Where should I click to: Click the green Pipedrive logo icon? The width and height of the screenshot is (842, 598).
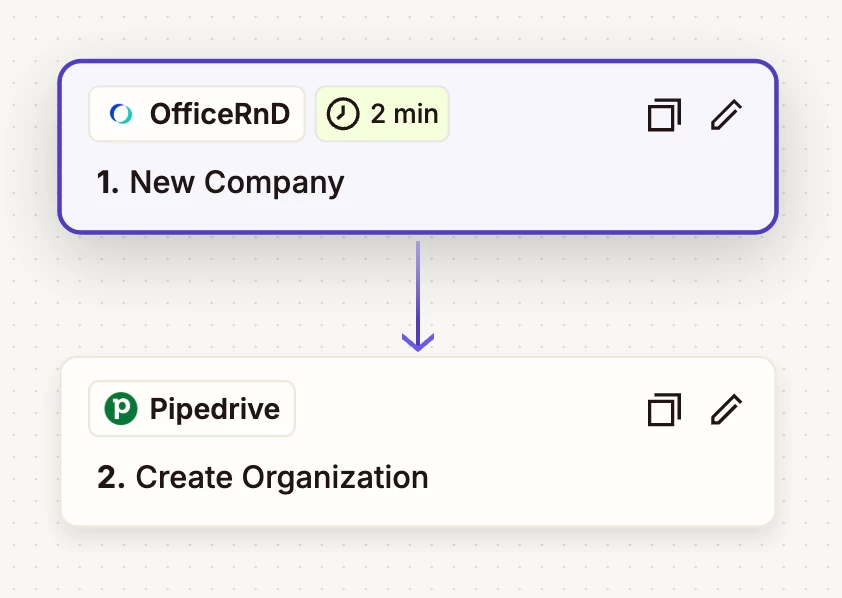click(121, 409)
